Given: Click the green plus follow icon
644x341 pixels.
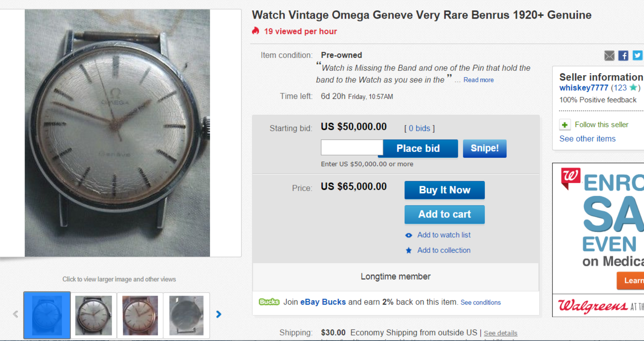Looking at the screenshot, I should pyautogui.click(x=565, y=125).
